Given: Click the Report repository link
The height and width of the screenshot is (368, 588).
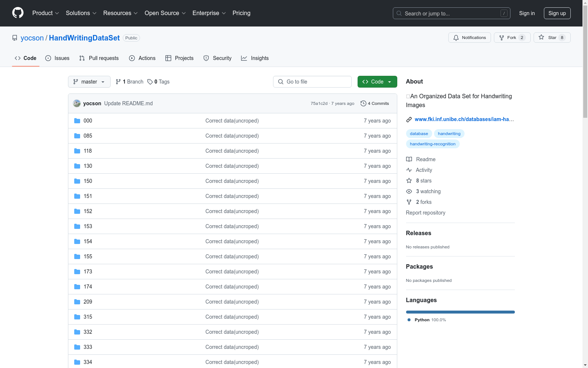Looking at the screenshot, I should [426, 213].
